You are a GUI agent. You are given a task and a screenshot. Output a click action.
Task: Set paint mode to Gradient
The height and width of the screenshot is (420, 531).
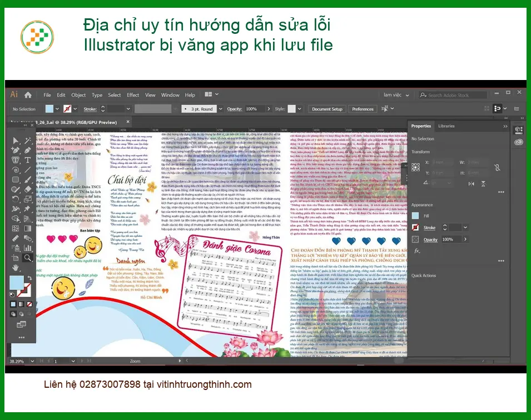[x=21, y=304]
